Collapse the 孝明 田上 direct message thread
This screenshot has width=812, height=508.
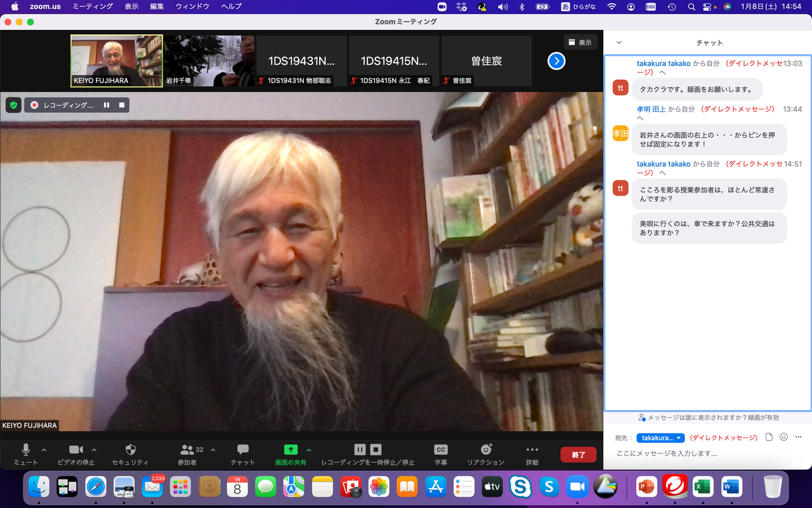[640, 118]
